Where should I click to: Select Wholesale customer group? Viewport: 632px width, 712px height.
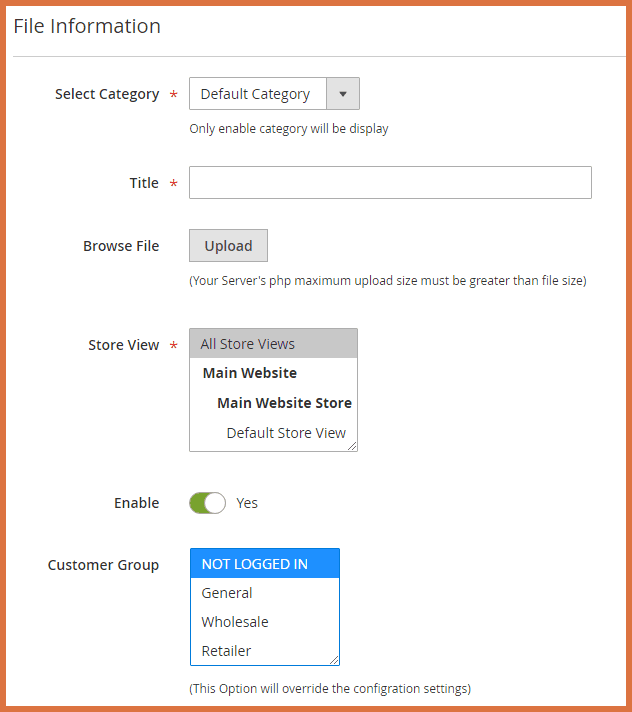(235, 622)
